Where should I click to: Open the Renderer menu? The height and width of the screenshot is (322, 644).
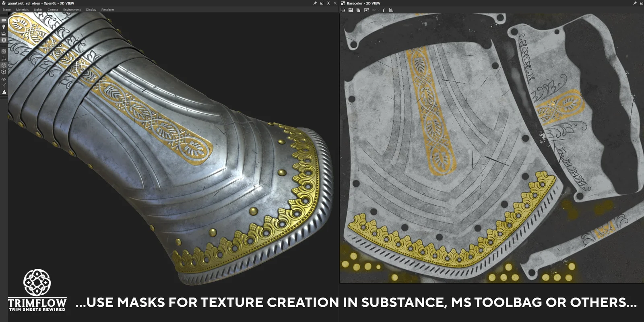107,10
